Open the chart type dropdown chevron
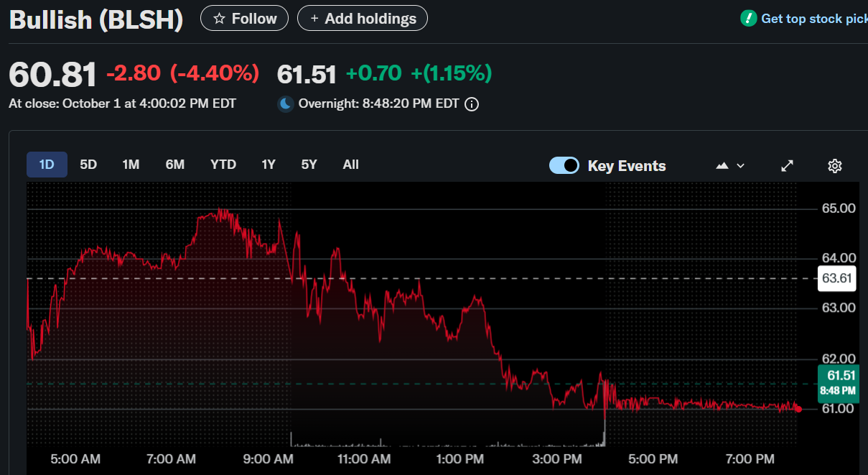The width and height of the screenshot is (868, 475). 741,166
